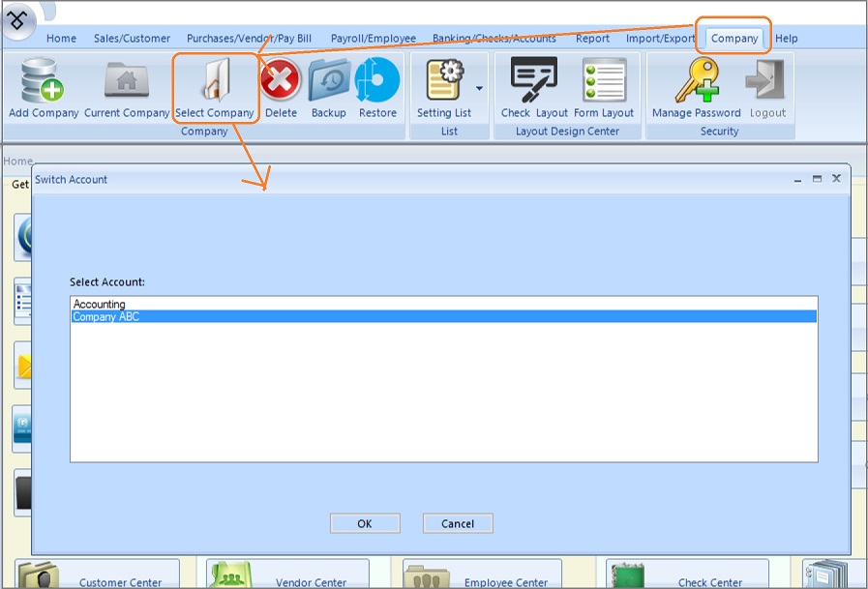Go to the Report tab

tap(592, 39)
